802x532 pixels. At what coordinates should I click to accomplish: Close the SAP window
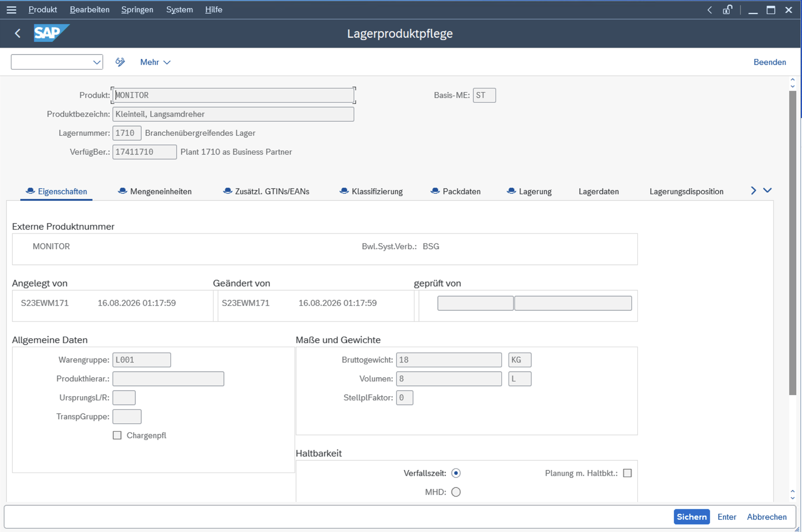(x=789, y=10)
